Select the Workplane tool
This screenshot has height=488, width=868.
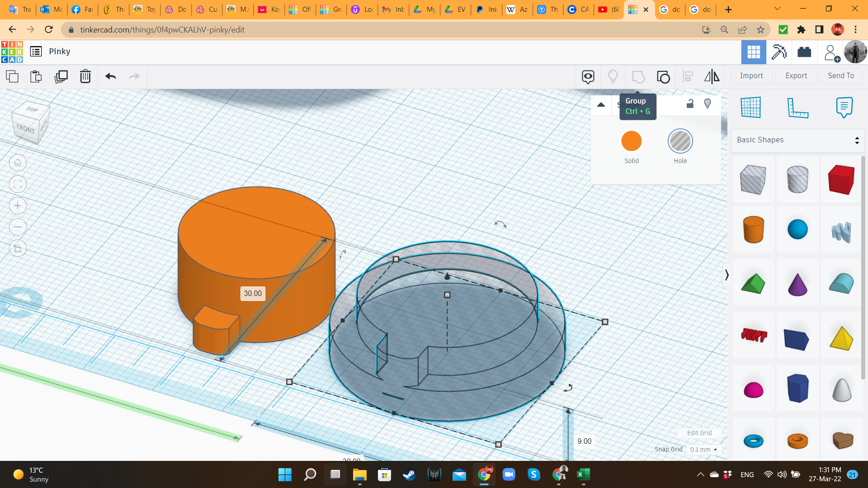coord(750,108)
